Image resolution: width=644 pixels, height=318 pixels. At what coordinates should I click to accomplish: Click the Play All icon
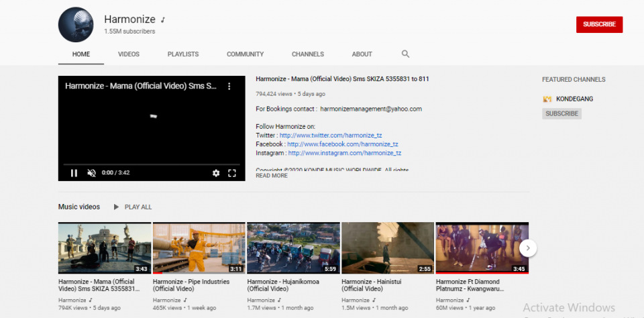pos(116,207)
